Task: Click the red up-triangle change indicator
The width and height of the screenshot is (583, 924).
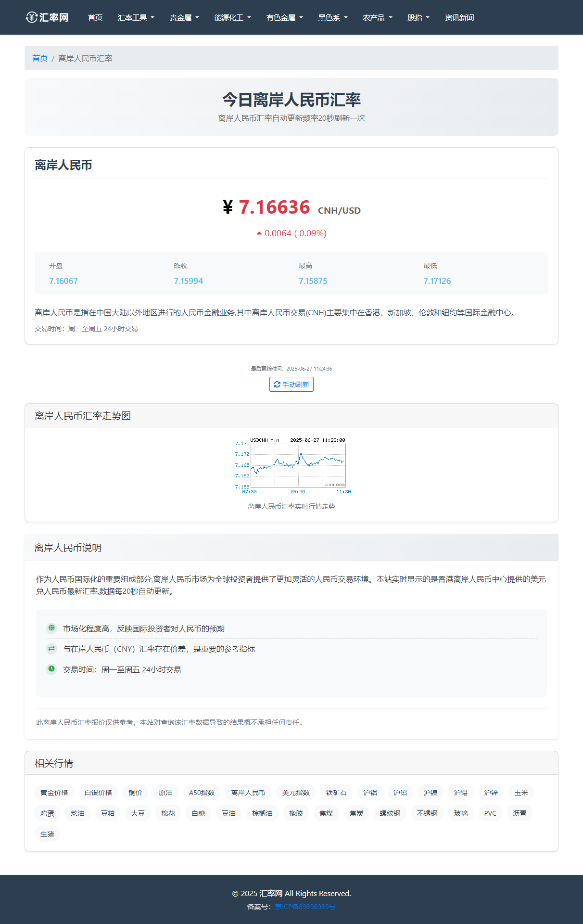Action: 259,233
